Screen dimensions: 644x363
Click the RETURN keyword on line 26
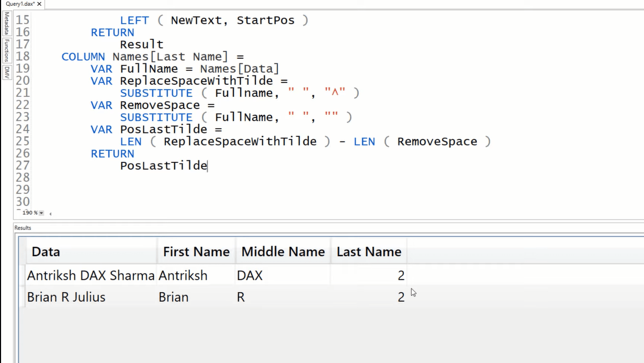[x=112, y=153]
